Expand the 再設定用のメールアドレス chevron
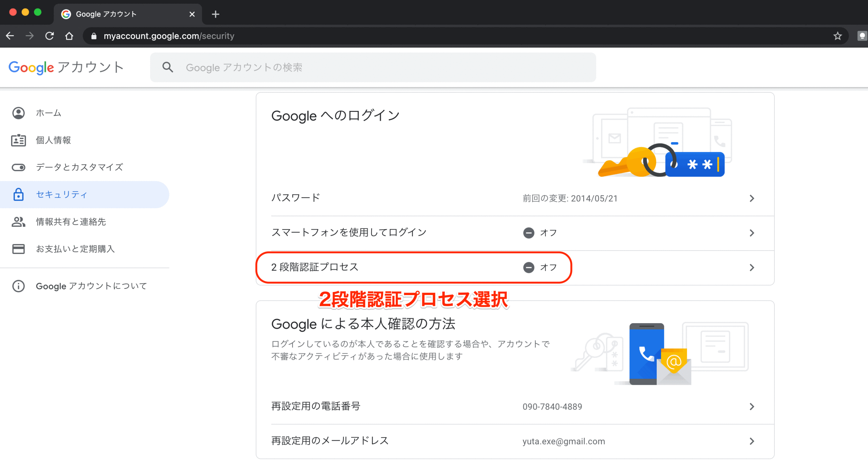 tap(752, 441)
